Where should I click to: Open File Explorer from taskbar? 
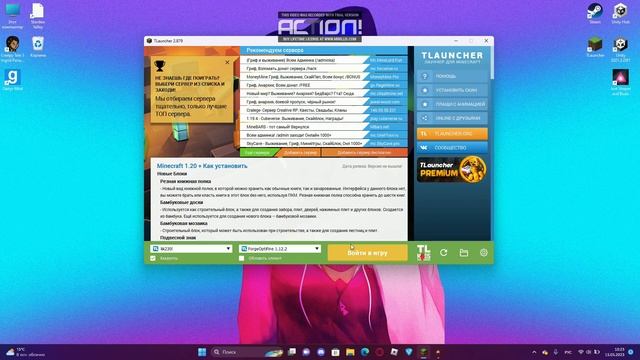click(350, 352)
